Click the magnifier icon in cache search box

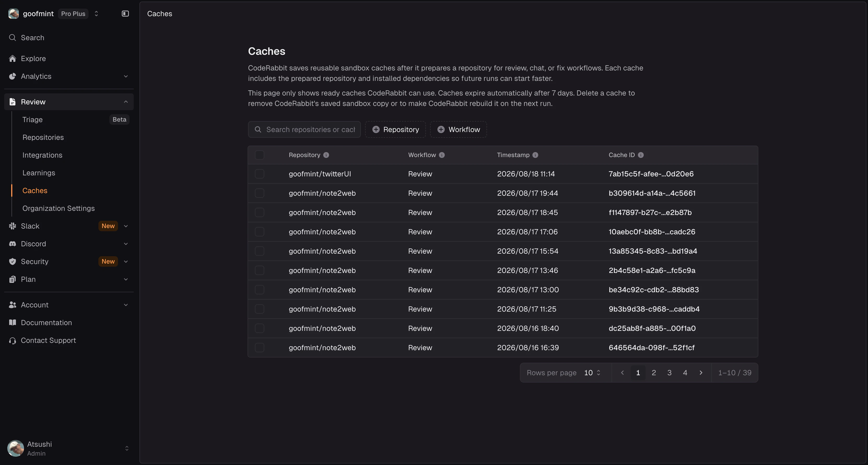point(258,130)
